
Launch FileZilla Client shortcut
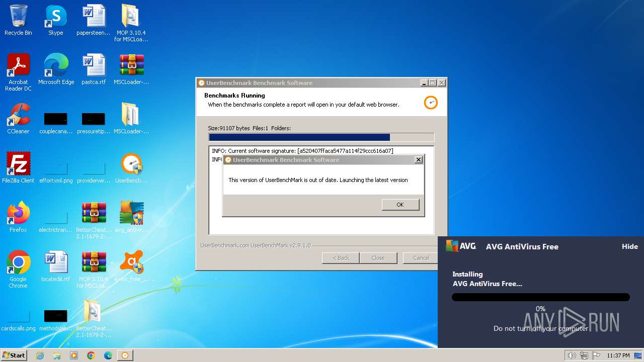[x=18, y=168]
